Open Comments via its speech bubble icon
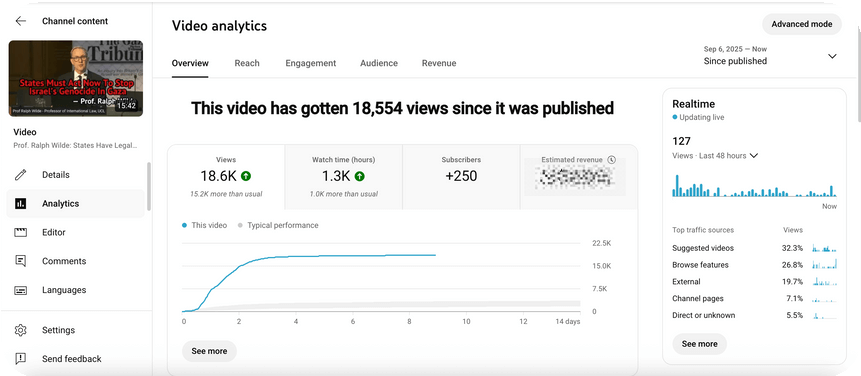This screenshot has height=376, width=861. pyautogui.click(x=20, y=261)
